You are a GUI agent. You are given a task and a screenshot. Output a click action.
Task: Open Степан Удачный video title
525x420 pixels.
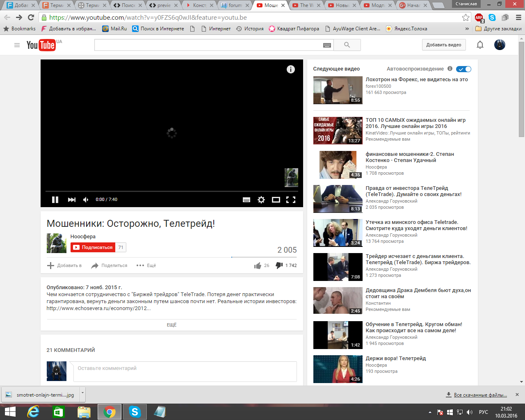(x=410, y=157)
